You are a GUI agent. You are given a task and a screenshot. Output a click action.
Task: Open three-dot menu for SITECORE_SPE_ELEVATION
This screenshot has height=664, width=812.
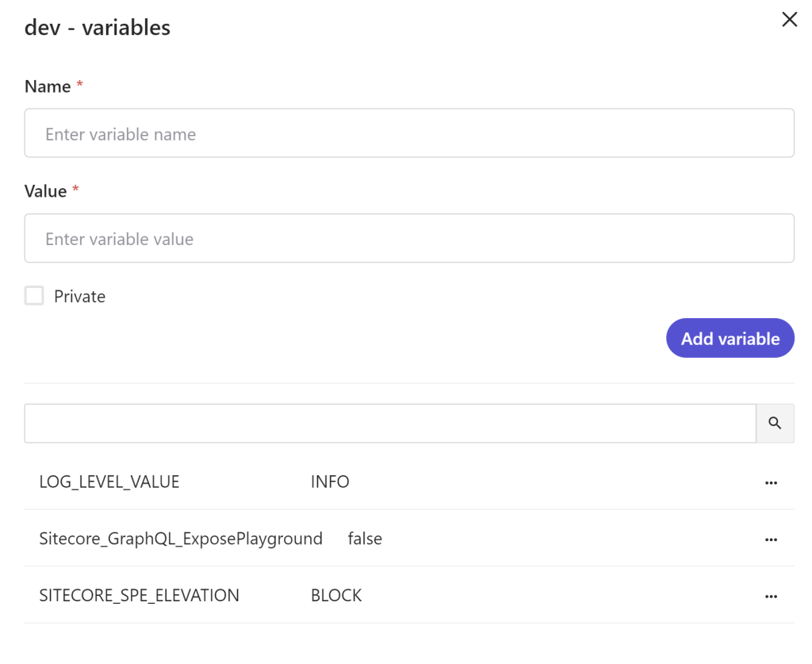click(771, 597)
